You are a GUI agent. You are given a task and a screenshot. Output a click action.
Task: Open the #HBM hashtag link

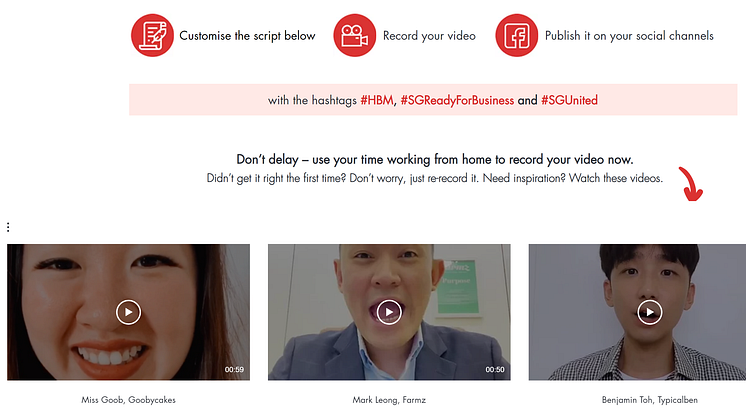point(377,100)
